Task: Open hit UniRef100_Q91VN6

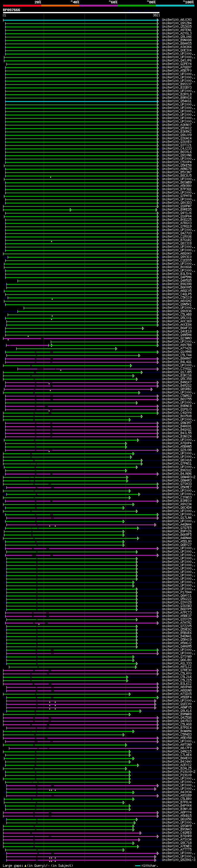Action: (177, 155)
